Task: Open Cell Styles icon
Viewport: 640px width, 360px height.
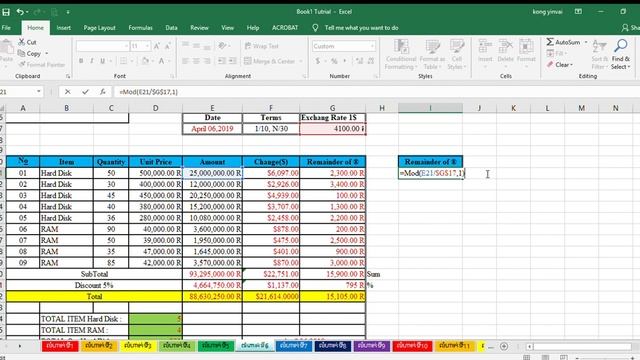Action: 457,47
